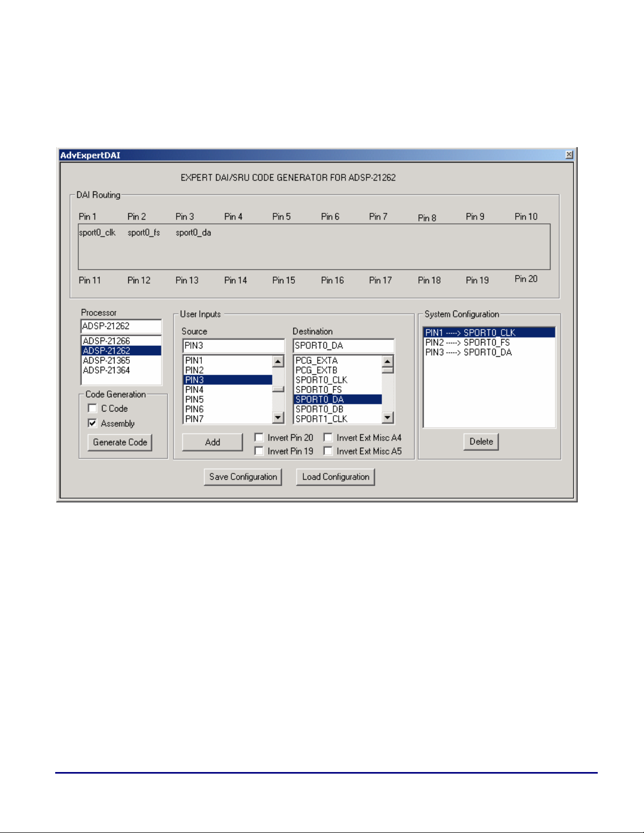Select the PIN1 -----> SPORT0_CLK configuration entry
The width and height of the screenshot is (644, 833).
pyautogui.click(x=489, y=333)
